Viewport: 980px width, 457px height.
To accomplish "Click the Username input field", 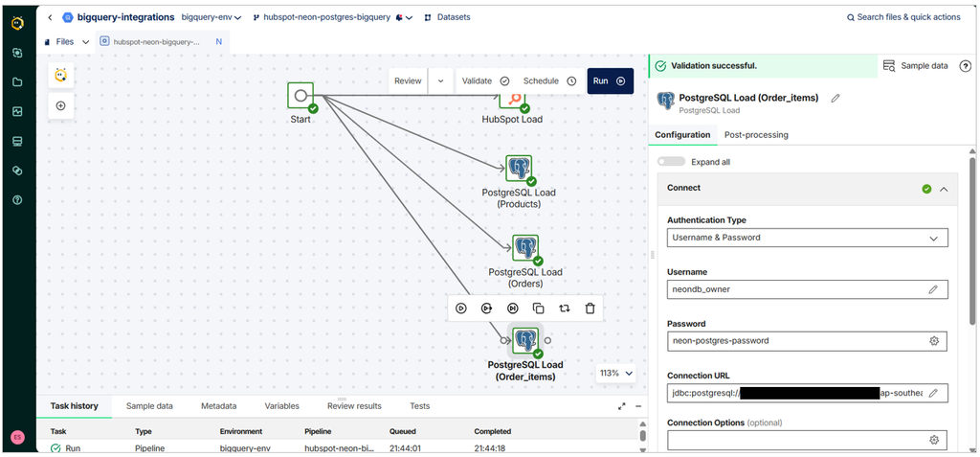I will pos(808,289).
